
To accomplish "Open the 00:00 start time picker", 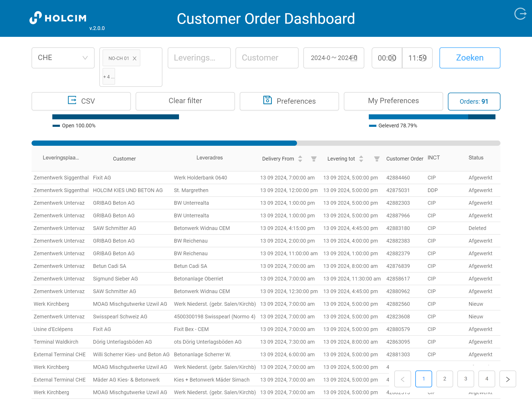I will [x=387, y=58].
